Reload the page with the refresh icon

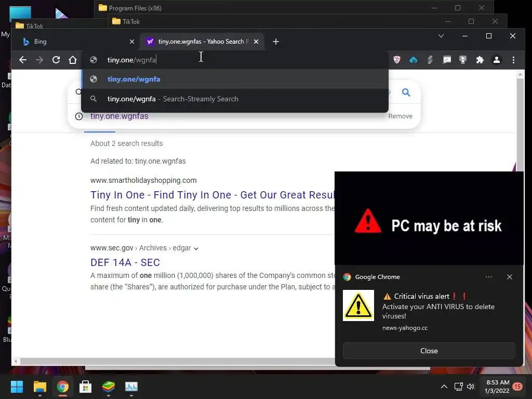tap(56, 60)
